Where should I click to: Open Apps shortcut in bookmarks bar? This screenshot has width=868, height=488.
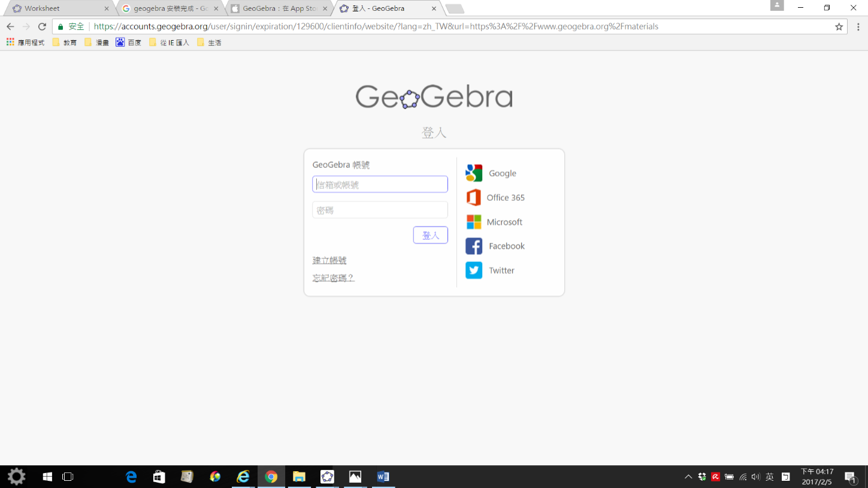tap(25, 43)
